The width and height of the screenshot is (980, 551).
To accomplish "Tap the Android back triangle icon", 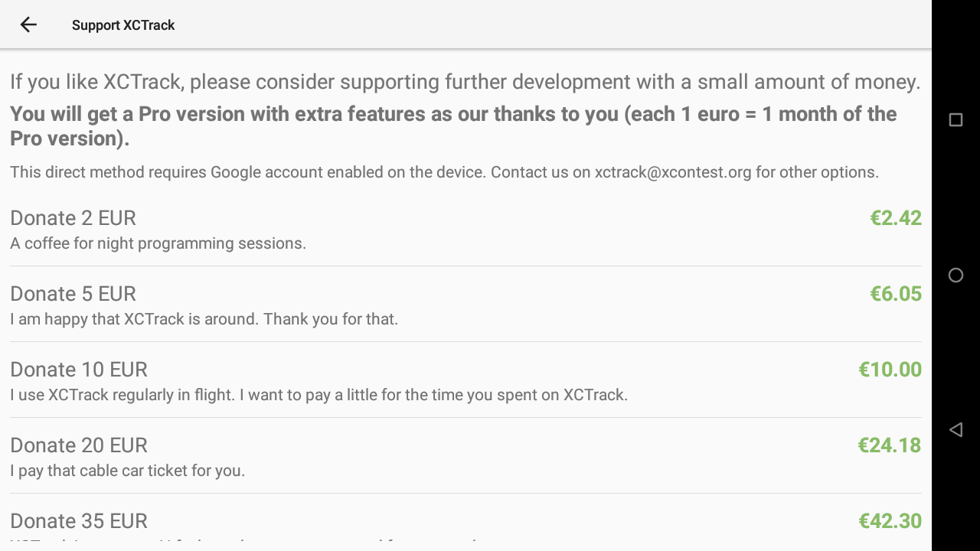I will pyautogui.click(x=955, y=429).
